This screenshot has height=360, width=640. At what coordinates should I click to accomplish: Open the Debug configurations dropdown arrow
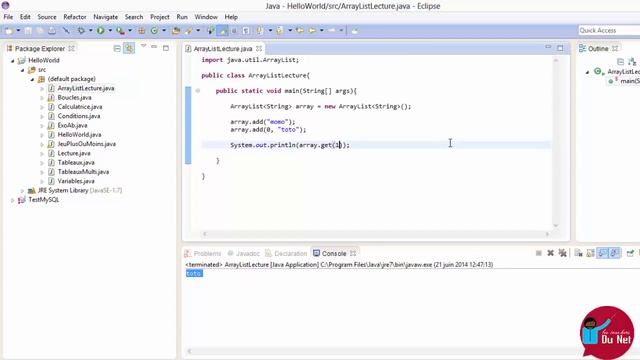point(91,30)
